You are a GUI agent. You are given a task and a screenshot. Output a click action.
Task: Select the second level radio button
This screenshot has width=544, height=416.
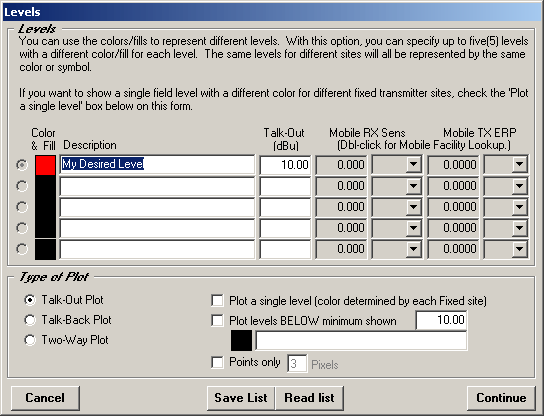click(22, 186)
